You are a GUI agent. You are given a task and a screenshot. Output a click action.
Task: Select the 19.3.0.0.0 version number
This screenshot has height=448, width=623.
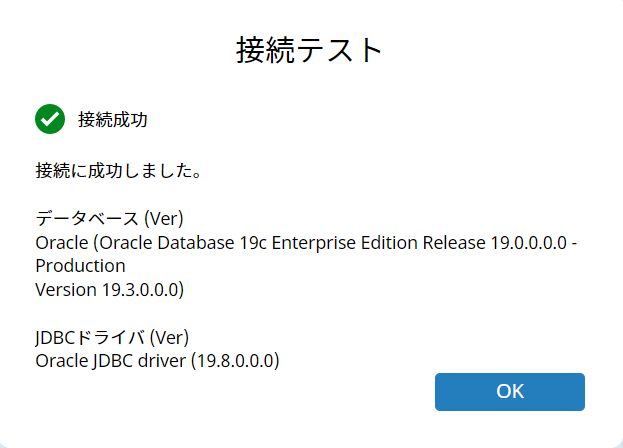[140, 290]
